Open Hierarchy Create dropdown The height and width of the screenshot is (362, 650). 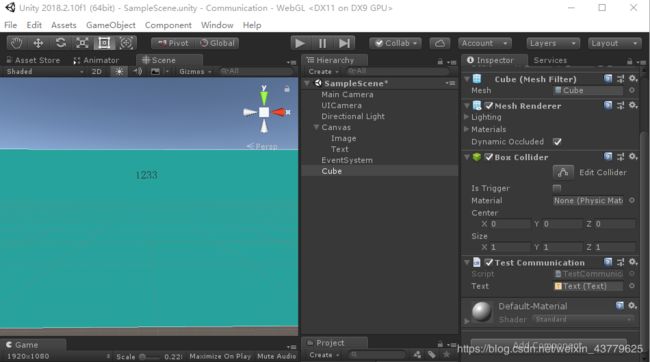[323, 71]
